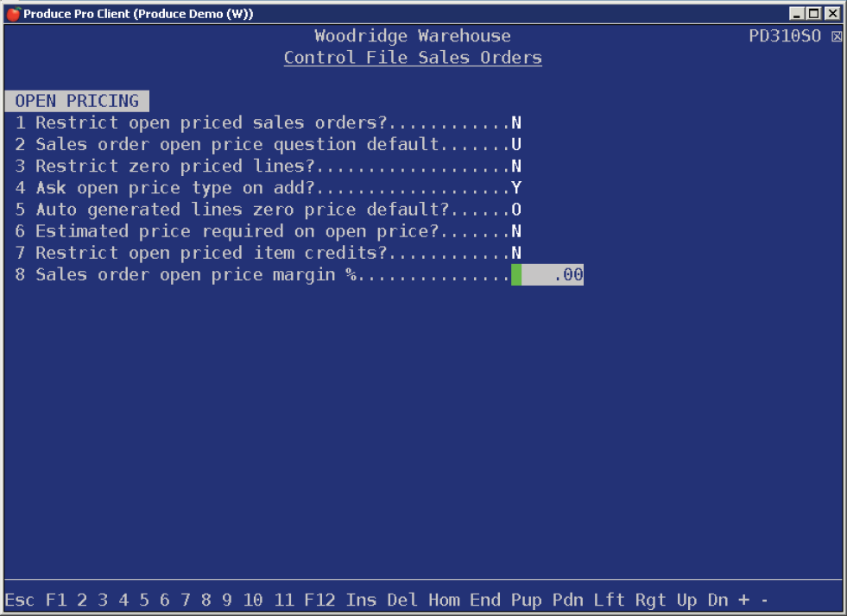The width and height of the screenshot is (847, 616).
Task: Click F1 in the function key bar
Action: tap(56, 600)
